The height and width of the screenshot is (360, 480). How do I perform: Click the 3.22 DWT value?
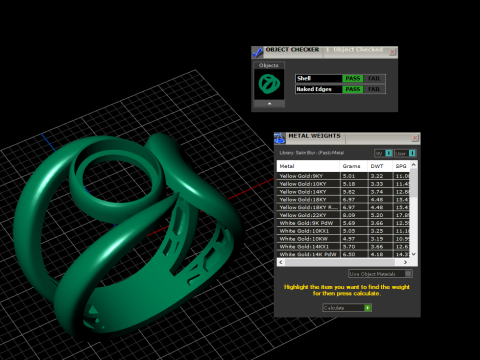377,176
